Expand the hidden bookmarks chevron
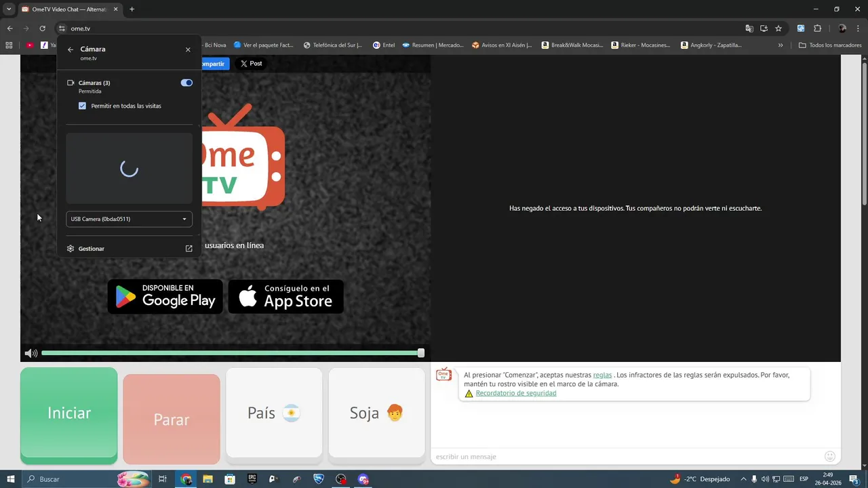Viewport: 868px width, 488px height. coord(781,45)
